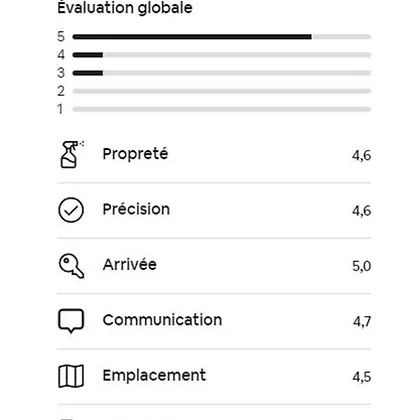Click the 4,6 Propreté score
The height and width of the screenshot is (420, 420).
(x=362, y=155)
